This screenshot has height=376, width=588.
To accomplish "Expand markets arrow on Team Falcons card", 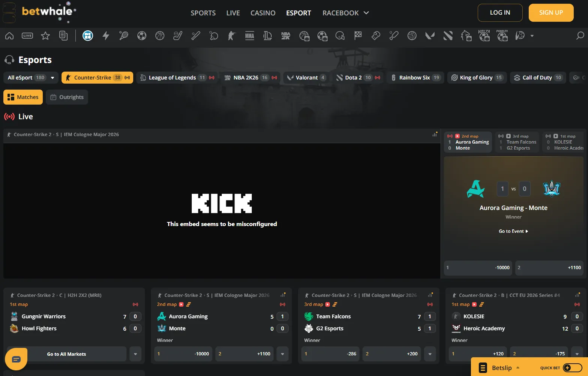I will tap(430, 354).
